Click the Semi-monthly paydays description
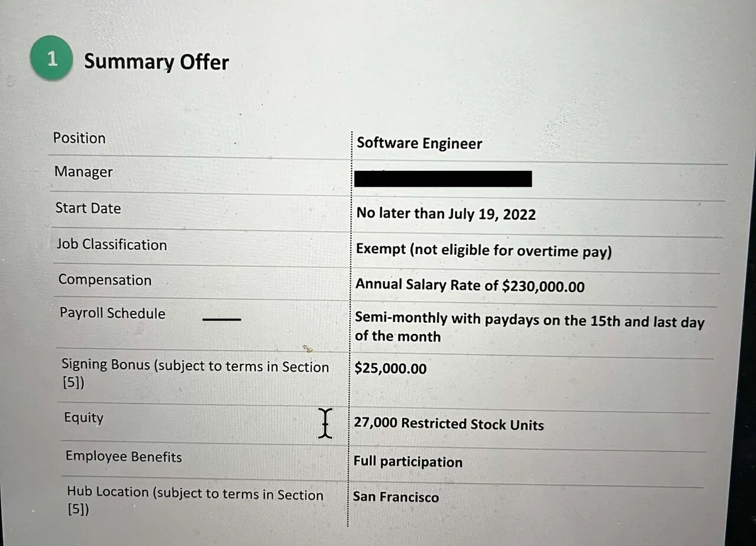This screenshot has width=756, height=546. point(529,327)
